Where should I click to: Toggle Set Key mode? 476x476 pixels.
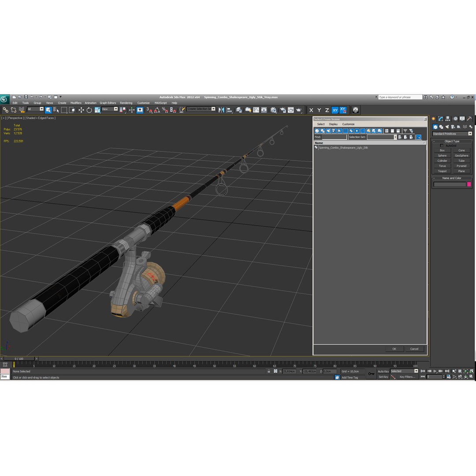click(x=383, y=377)
